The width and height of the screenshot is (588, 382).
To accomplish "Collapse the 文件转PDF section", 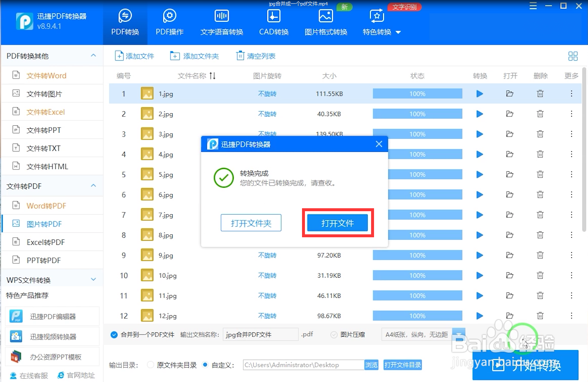I will [x=94, y=186].
